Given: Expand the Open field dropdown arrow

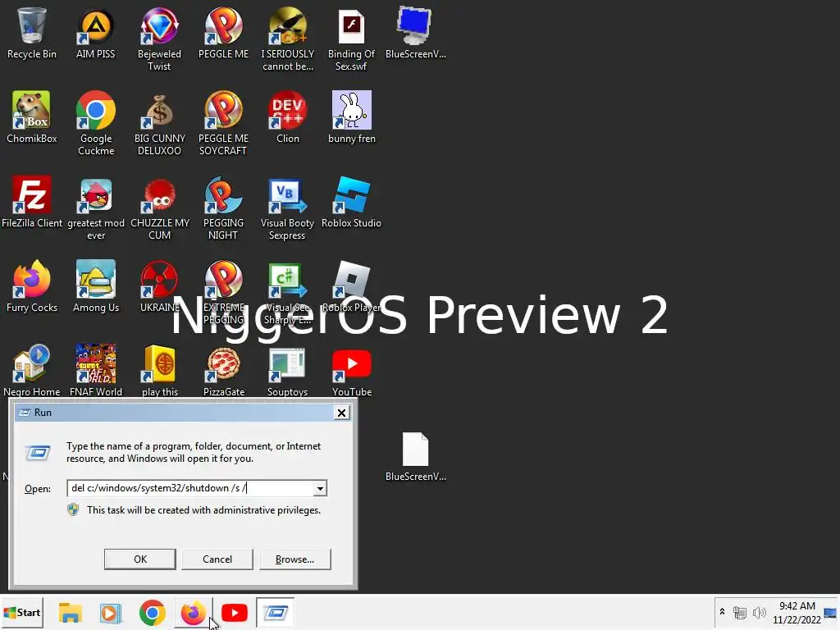Looking at the screenshot, I should point(320,488).
